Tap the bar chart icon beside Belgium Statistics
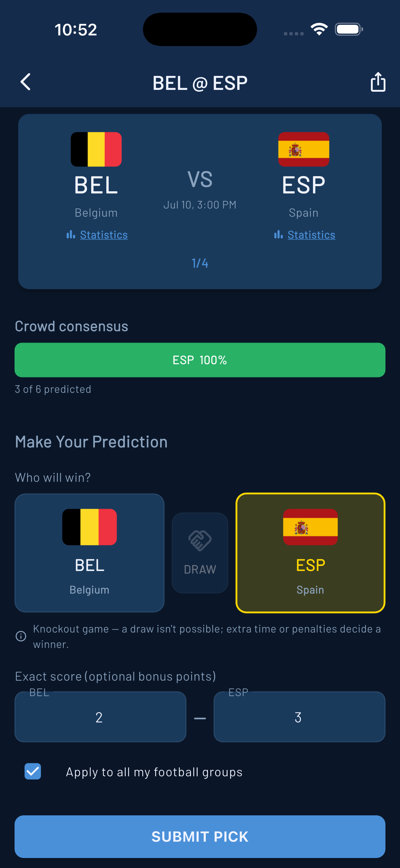The image size is (400, 868). coord(71,235)
